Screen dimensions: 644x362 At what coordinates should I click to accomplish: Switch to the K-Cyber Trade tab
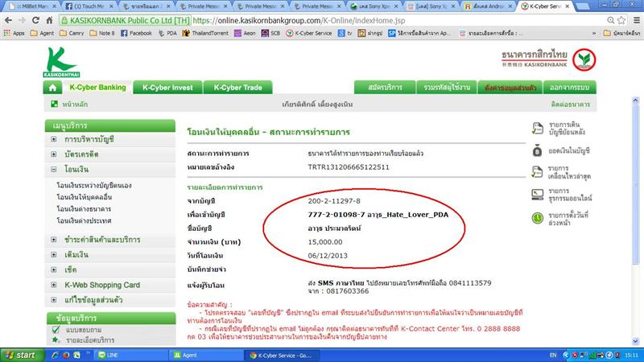click(237, 88)
